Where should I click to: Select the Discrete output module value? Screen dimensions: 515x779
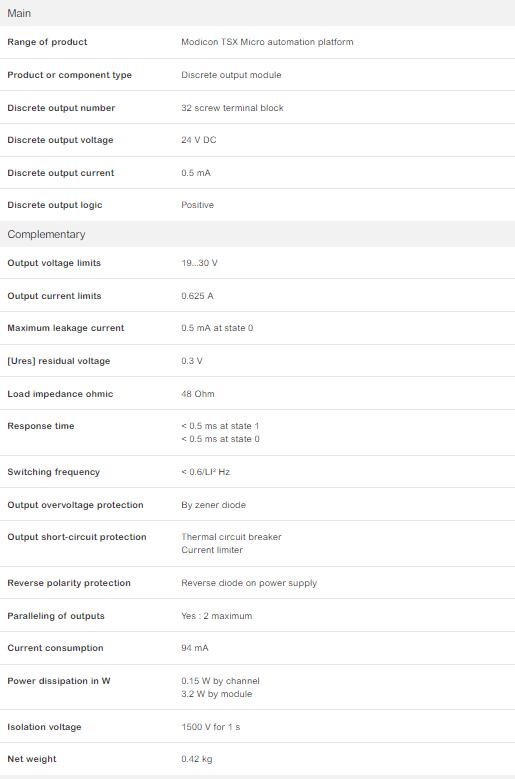pyautogui.click(x=231, y=75)
